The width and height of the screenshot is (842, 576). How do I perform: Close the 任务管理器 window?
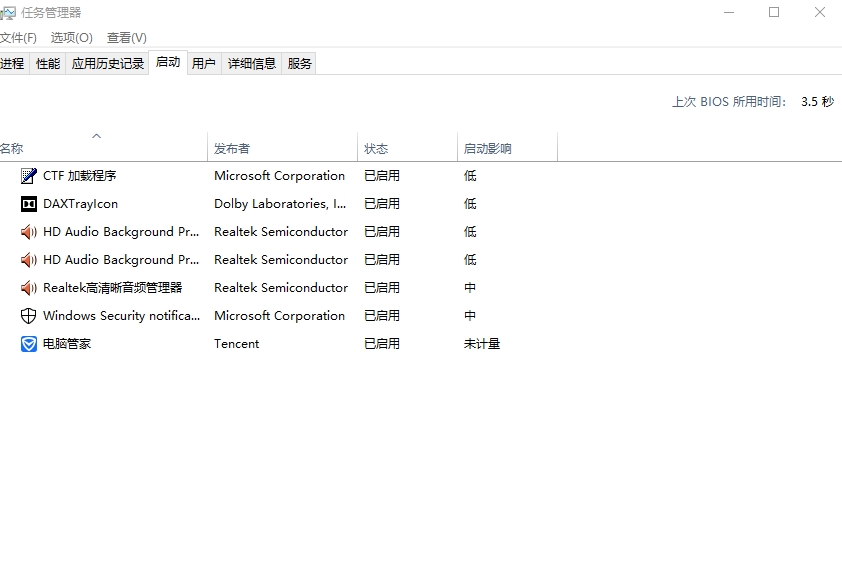(x=819, y=12)
